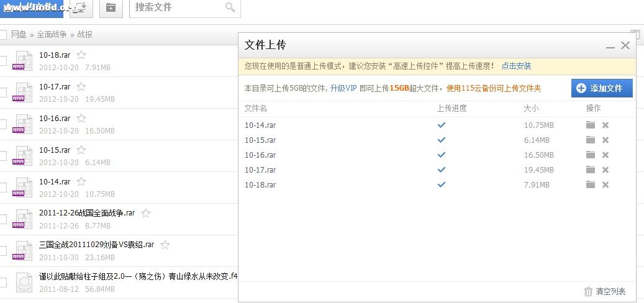
Task: Check box for 2011-12-26战国全面战争.rar
Action: point(2,219)
